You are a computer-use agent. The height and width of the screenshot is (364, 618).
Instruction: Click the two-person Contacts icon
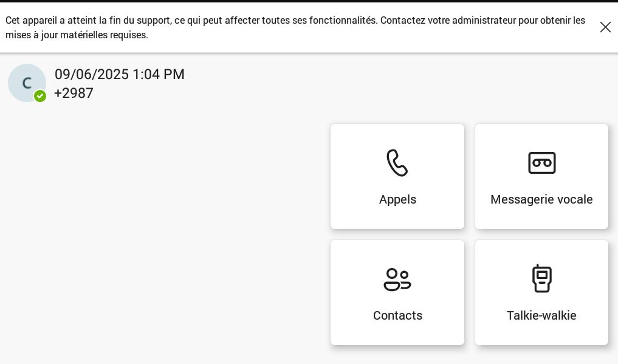click(397, 280)
